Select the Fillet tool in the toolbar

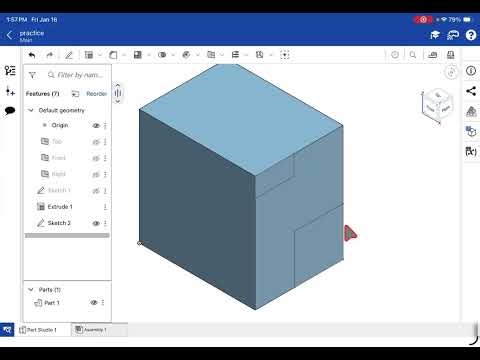113,55
